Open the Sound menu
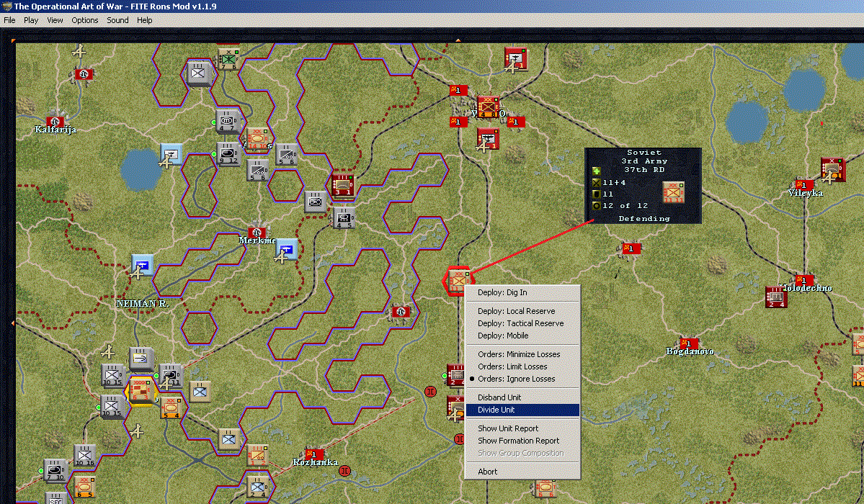The height and width of the screenshot is (504, 864). (117, 20)
